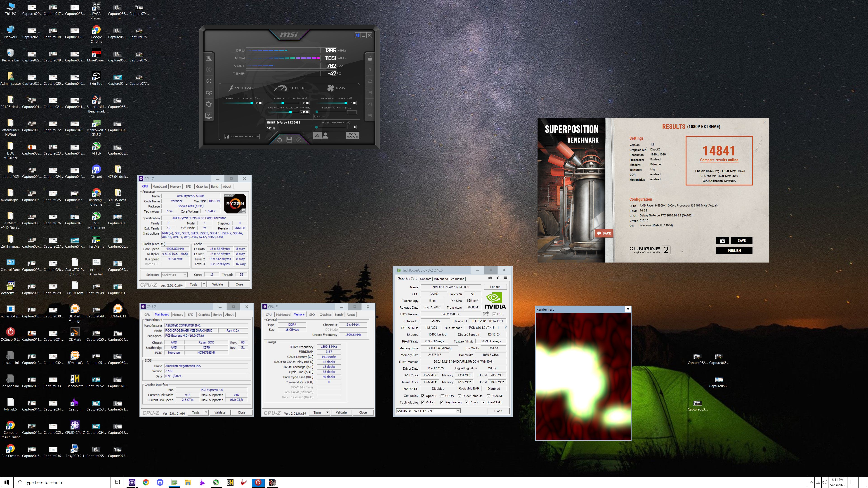This screenshot has width=868, height=488.
Task: Toggle PhysX checkbox in GPU-Z
Action: pos(466,402)
